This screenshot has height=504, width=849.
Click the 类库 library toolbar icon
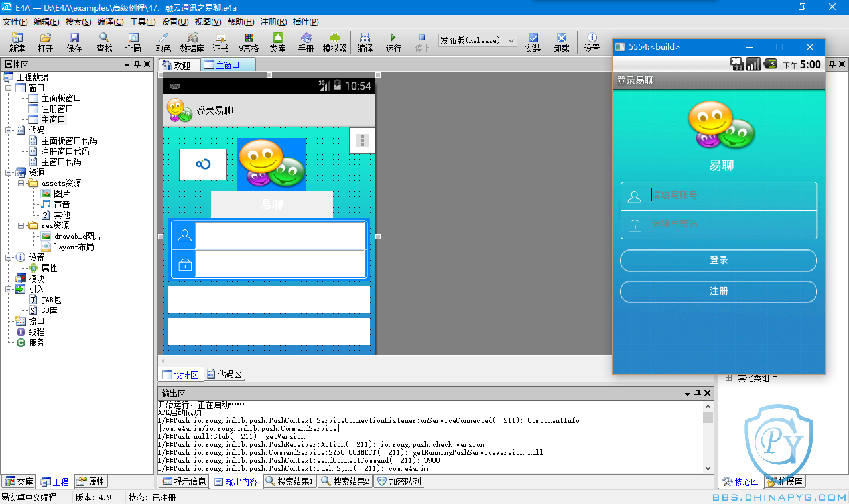(x=277, y=42)
